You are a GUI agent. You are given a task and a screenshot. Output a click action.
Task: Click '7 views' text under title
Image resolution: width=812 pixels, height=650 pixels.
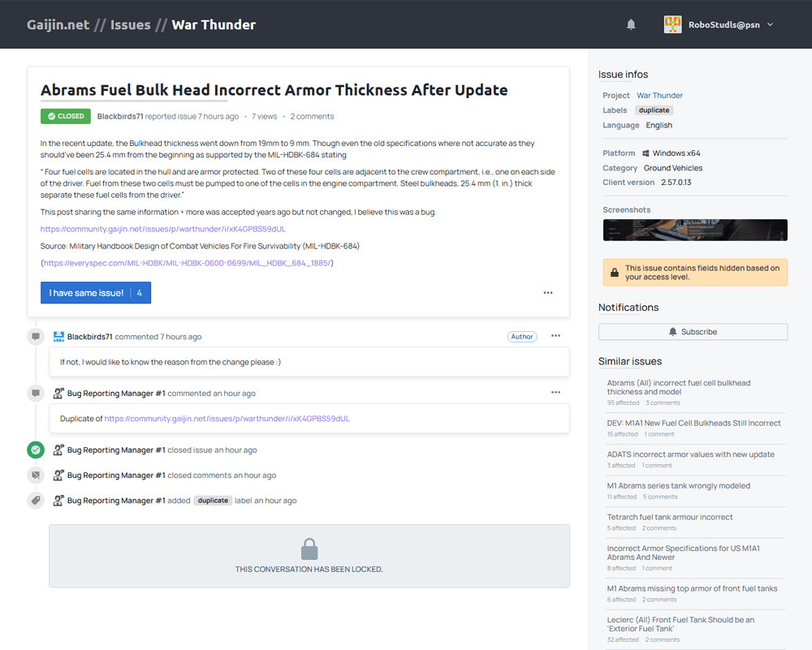tap(264, 116)
